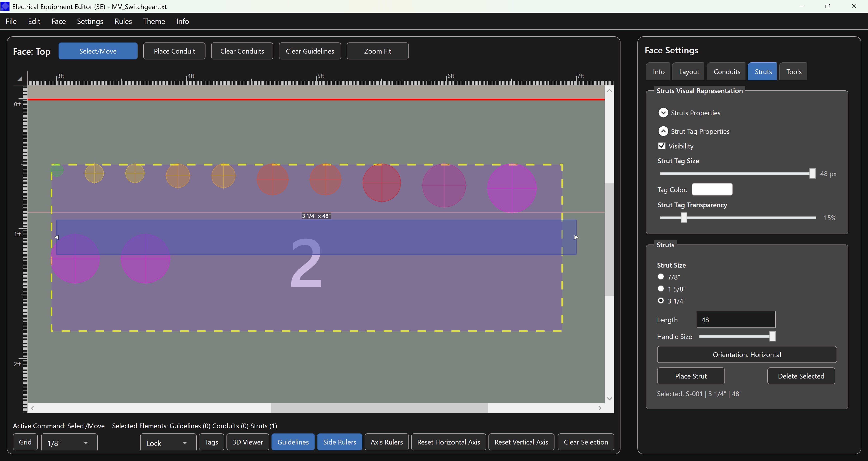Click the strut's left resize handle arrow
This screenshot has width=868, height=461.
(57, 237)
